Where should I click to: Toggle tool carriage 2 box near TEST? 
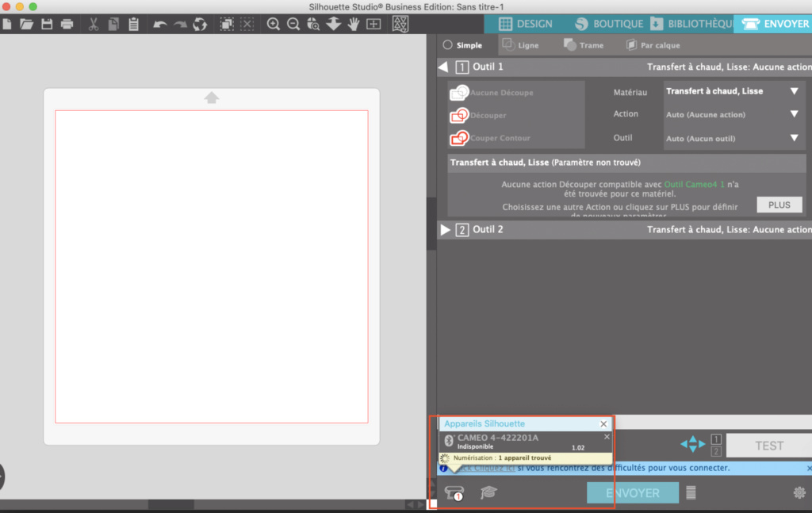click(x=716, y=451)
